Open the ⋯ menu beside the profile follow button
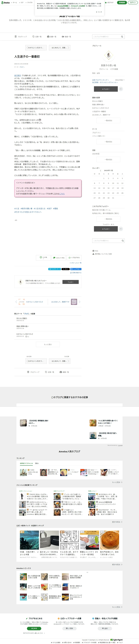The height and width of the screenshot is (644, 139). (x=121, y=89)
